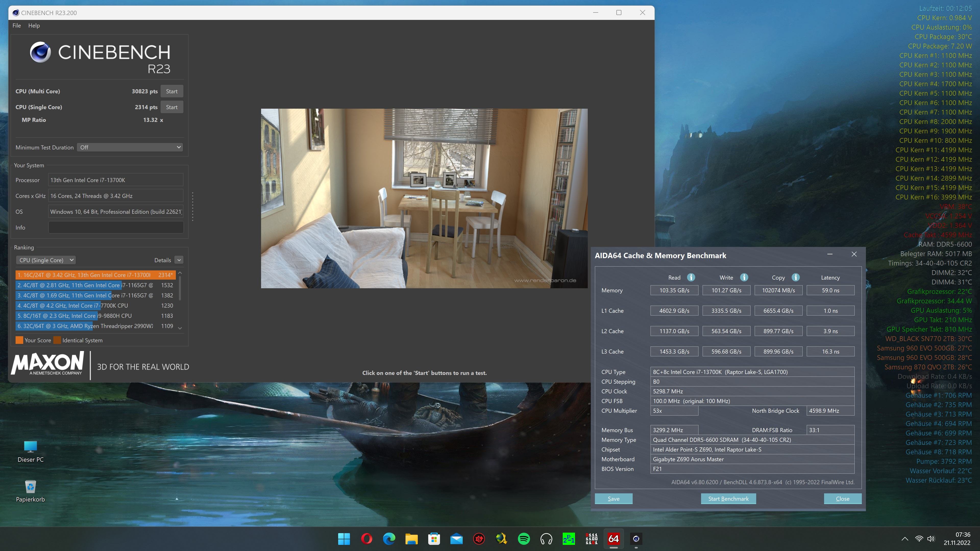
Task: Open Spotify from the taskbar
Action: pyautogui.click(x=523, y=539)
